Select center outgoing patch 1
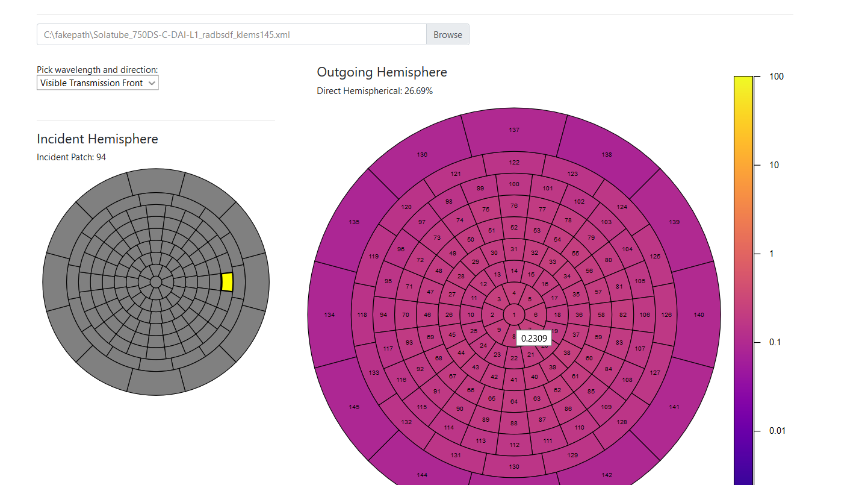Image resolution: width=868 pixels, height=485 pixels. click(x=514, y=315)
